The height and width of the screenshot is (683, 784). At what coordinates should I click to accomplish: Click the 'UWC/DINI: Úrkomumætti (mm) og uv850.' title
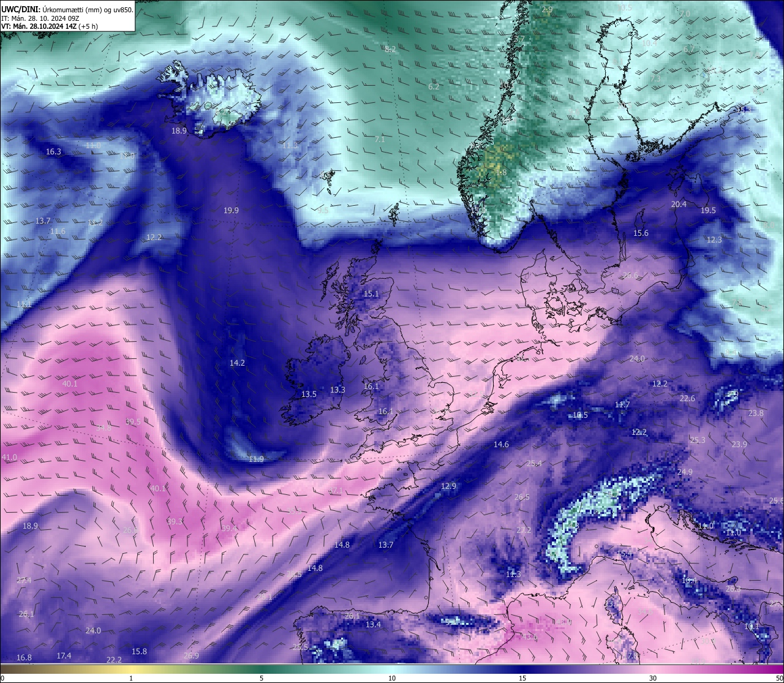67,10
